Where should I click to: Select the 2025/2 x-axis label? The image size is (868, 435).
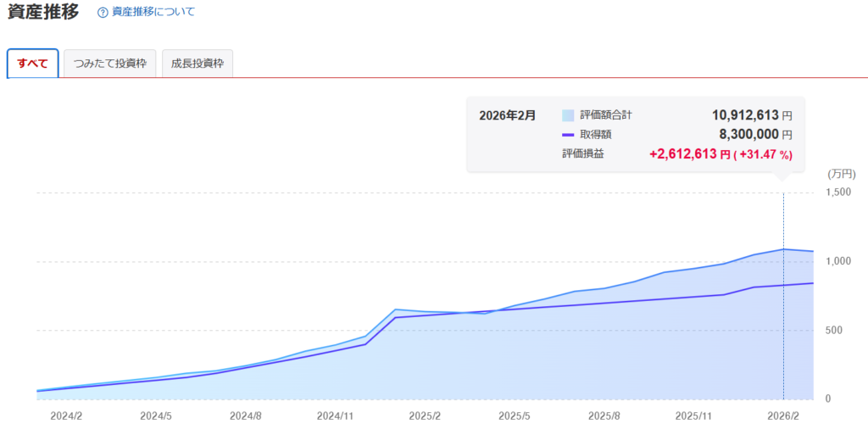[x=425, y=416]
